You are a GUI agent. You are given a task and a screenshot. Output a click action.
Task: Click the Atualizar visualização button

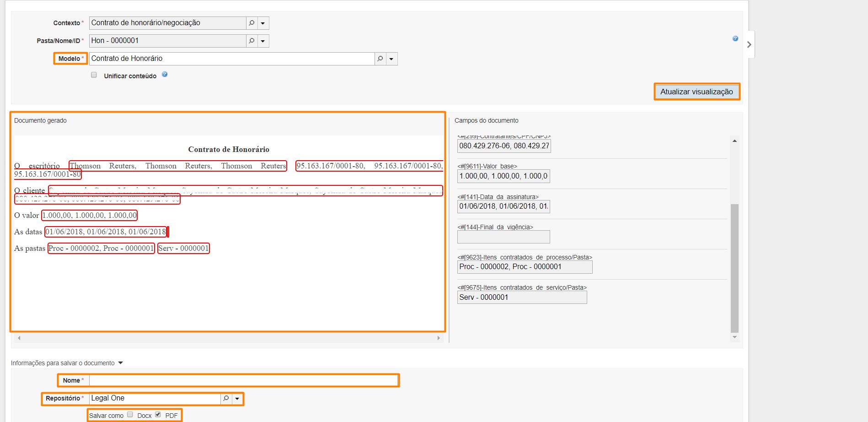[x=696, y=92]
